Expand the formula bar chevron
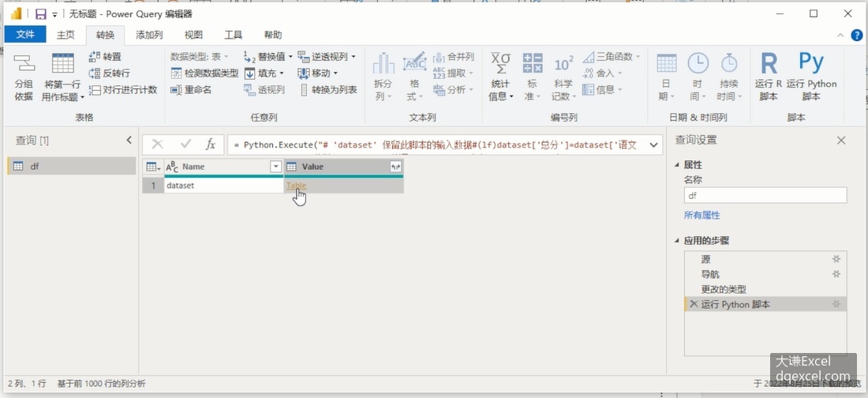The width and height of the screenshot is (868, 398). pyautogui.click(x=654, y=145)
